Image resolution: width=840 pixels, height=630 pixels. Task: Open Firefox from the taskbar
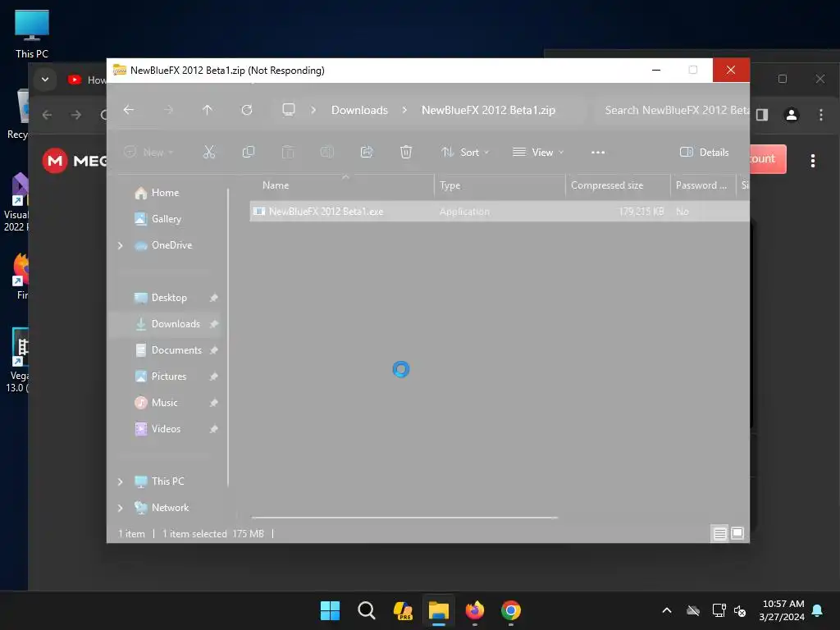(x=475, y=610)
